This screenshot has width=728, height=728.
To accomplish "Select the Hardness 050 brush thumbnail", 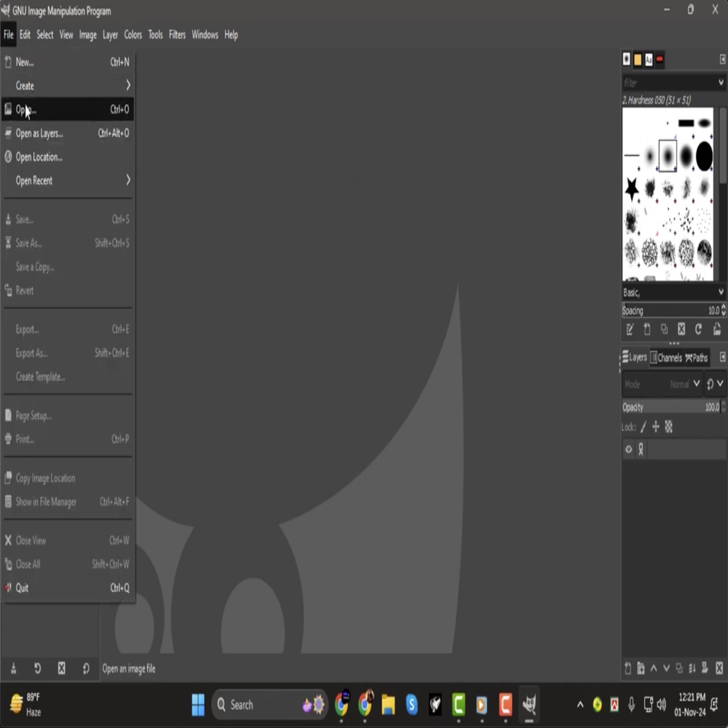I will pos(668,155).
